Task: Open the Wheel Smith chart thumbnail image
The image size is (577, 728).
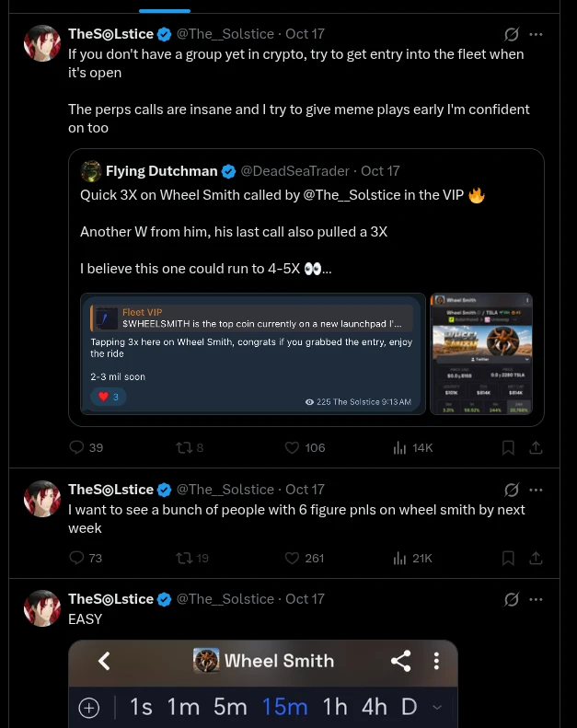Action: (481, 353)
